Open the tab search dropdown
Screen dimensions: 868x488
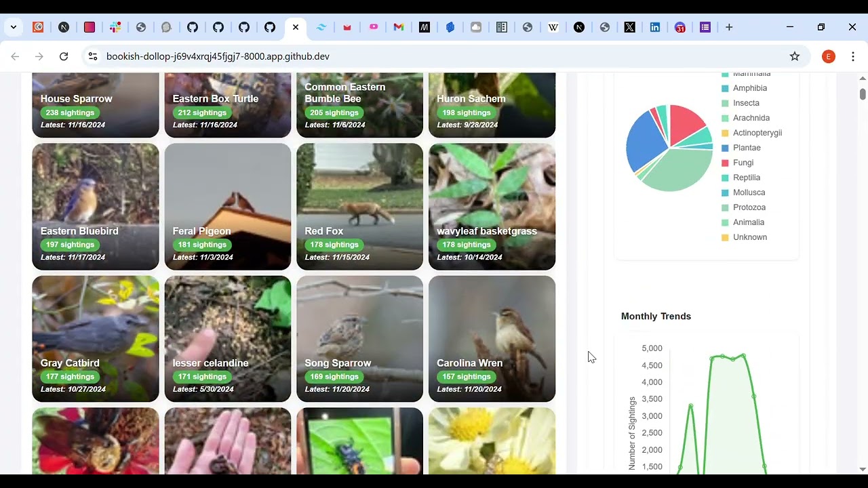[x=14, y=27]
